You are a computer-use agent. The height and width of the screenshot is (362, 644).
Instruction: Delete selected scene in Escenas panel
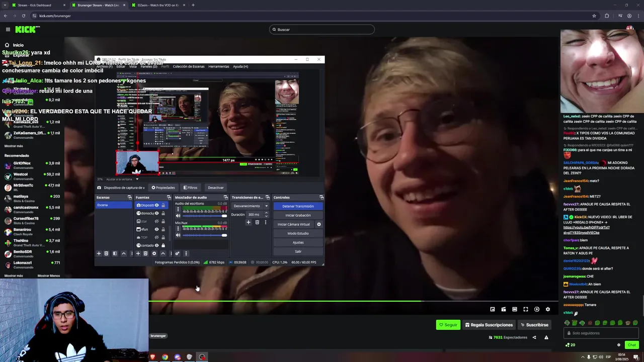coord(106,253)
